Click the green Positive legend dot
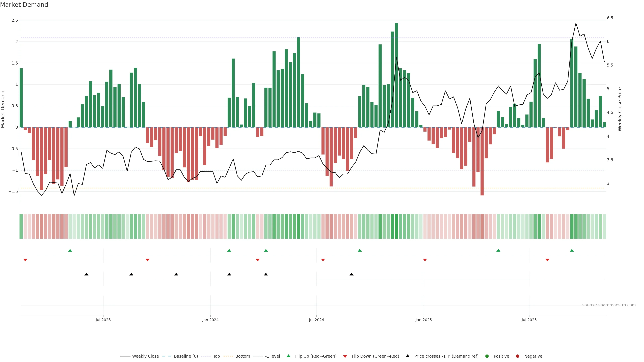The image size is (644, 362). [x=487, y=356]
